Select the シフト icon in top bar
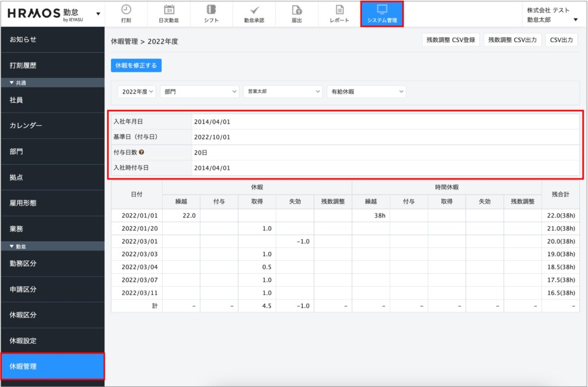This screenshot has height=387, width=588. point(211,9)
